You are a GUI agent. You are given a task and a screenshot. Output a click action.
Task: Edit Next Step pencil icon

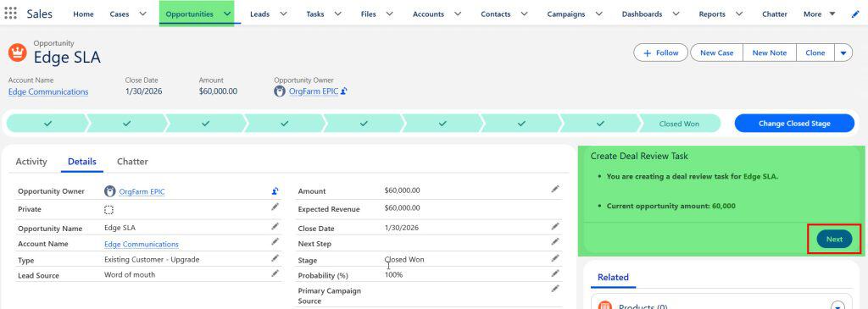pos(555,241)
